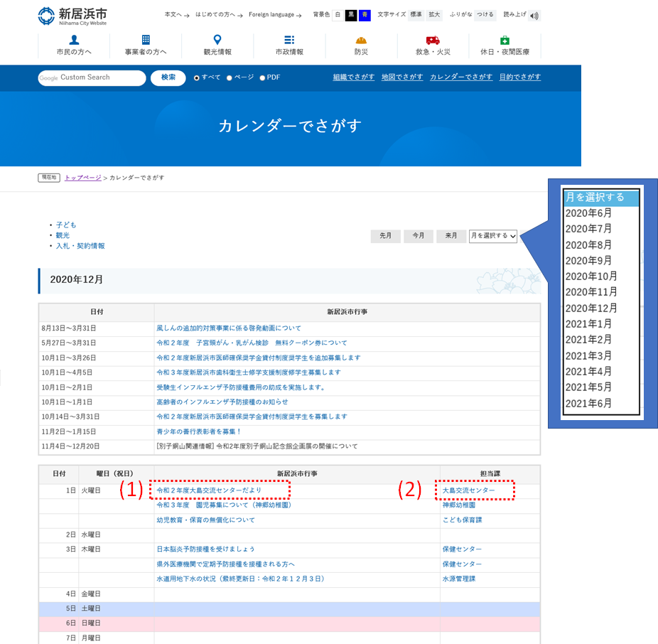
Task: Open 観光 category link
Action: (63, 235)
